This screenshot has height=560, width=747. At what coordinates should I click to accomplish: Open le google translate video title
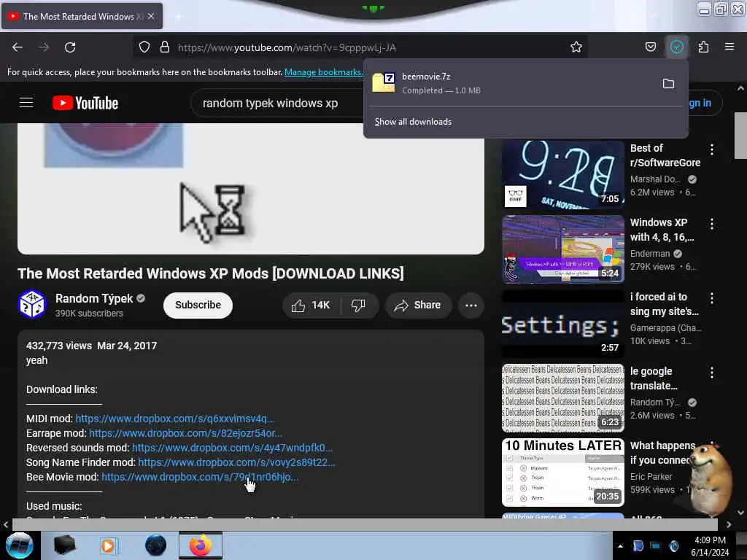pyautogui.click(x=654, y=378)
